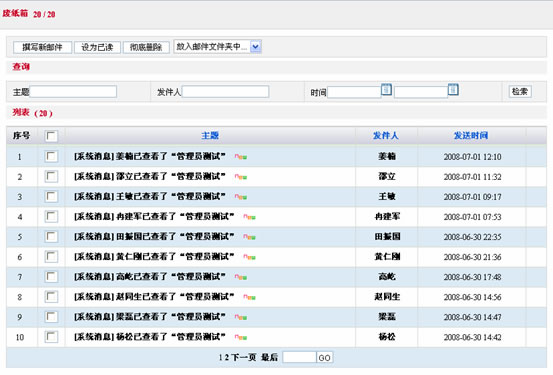
Task: Focus the 发件人 search input field
Action: [225, 92]
